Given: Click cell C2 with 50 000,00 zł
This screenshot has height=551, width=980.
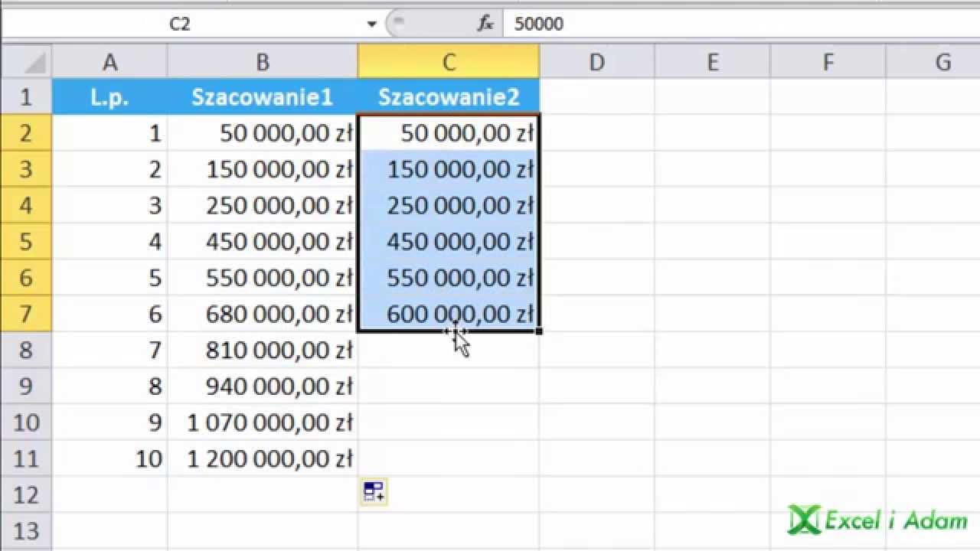Looking at the screenshot, I should 449,133.
